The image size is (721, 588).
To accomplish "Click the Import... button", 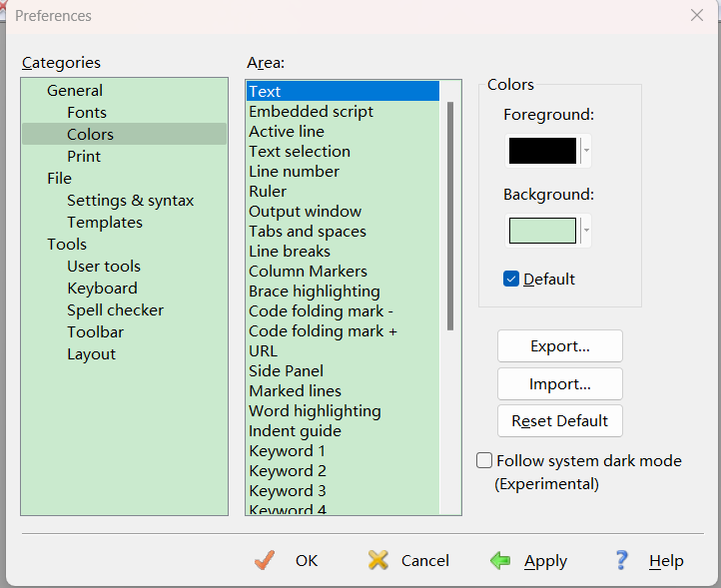I will coord(559,383).
